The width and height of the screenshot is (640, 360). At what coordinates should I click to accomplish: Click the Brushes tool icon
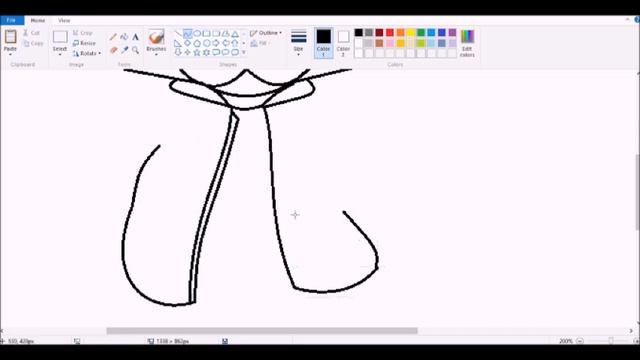(156, 37)
